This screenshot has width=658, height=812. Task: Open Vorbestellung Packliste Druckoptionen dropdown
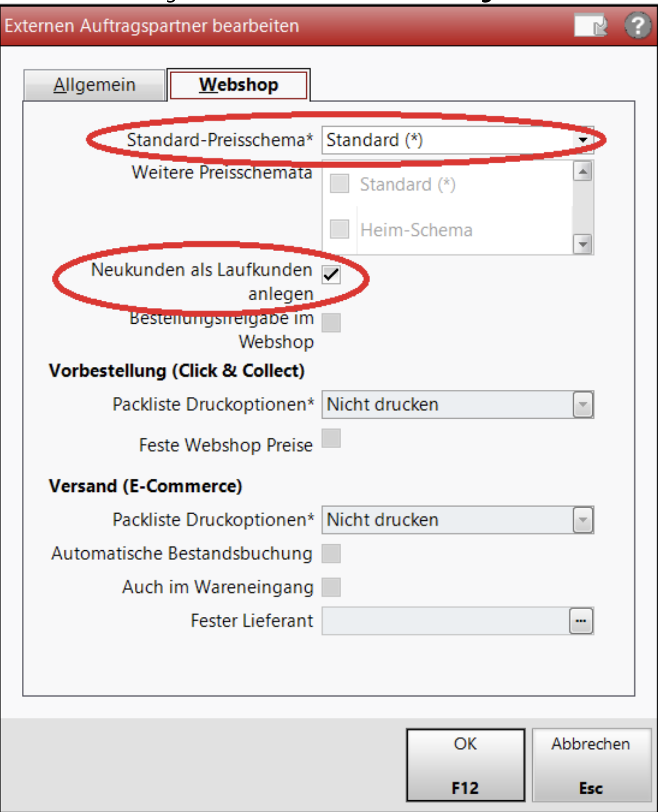click(x=583, y=405)
